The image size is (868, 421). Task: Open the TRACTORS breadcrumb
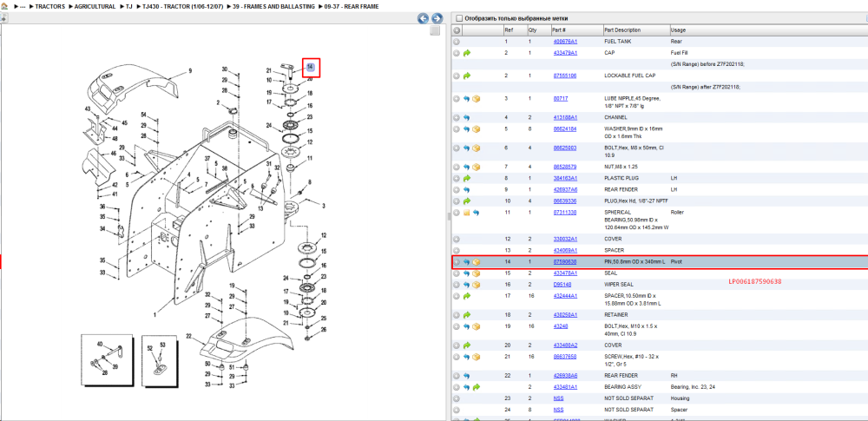pos(50,7)
